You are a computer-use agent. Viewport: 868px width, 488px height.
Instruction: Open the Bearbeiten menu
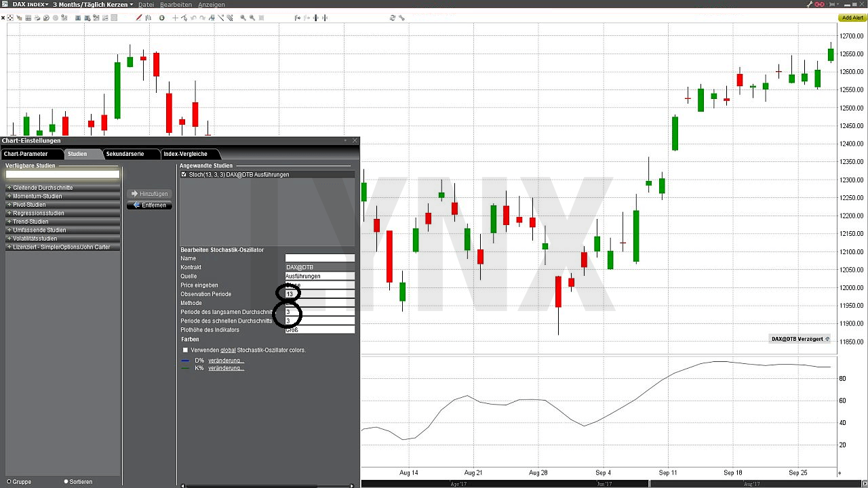pos(178,4)
